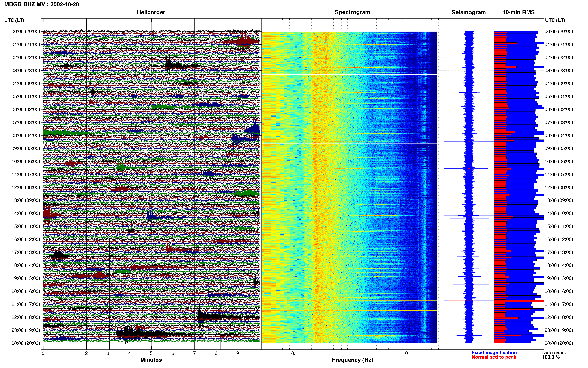Click minute tick label 5
The width and height of the screenshot is (588, 368).
click(x=151, y=353)
